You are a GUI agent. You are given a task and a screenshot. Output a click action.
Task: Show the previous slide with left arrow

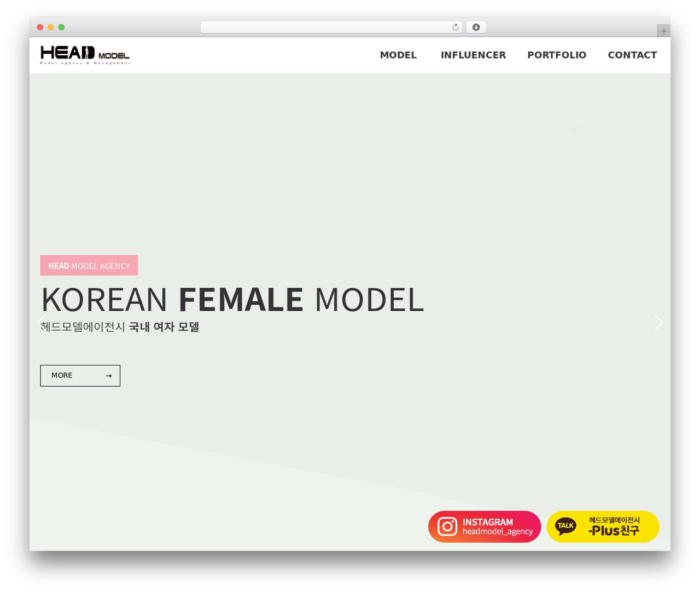click(41, 322)
